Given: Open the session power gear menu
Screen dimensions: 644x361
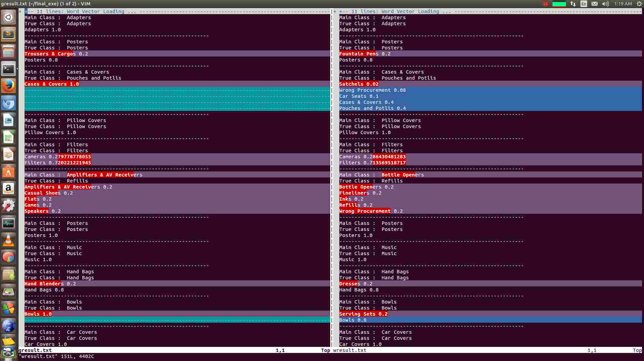Looking at the screenshot, I should coord(639,4).
